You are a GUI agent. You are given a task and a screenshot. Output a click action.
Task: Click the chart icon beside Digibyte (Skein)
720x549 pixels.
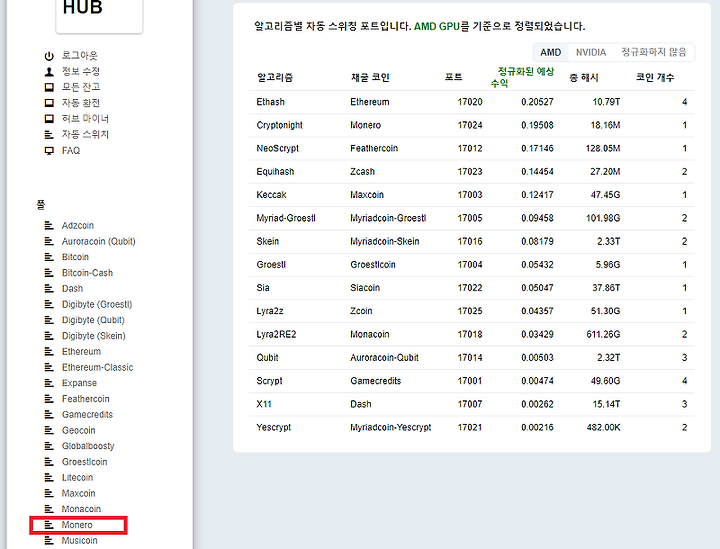click(x=49, y=336)
